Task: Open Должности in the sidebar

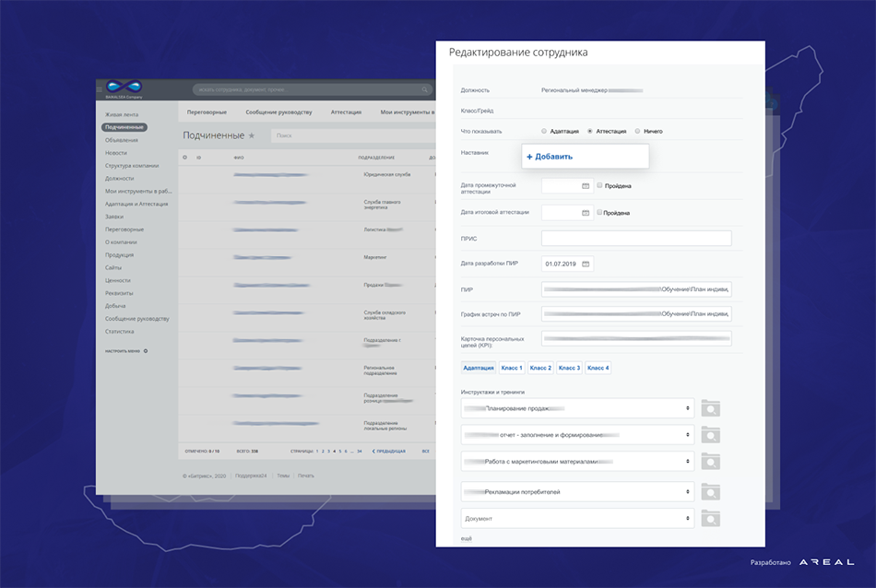Action: click(x=120, y=179)
